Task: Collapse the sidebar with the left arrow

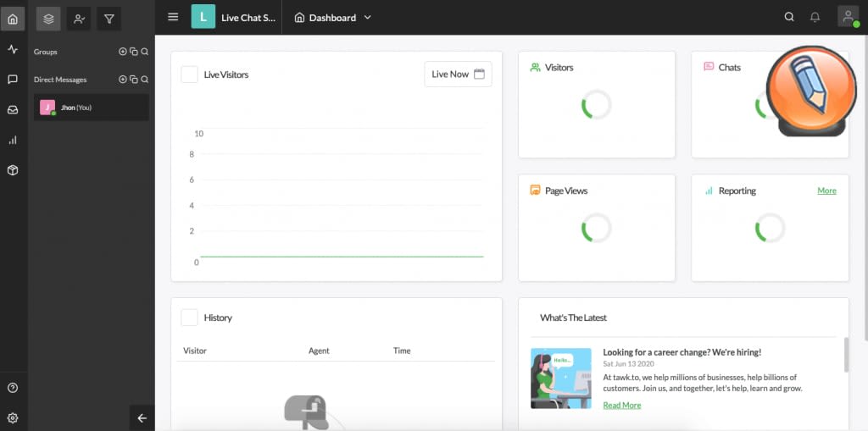Action: click(x=142, y=418)
